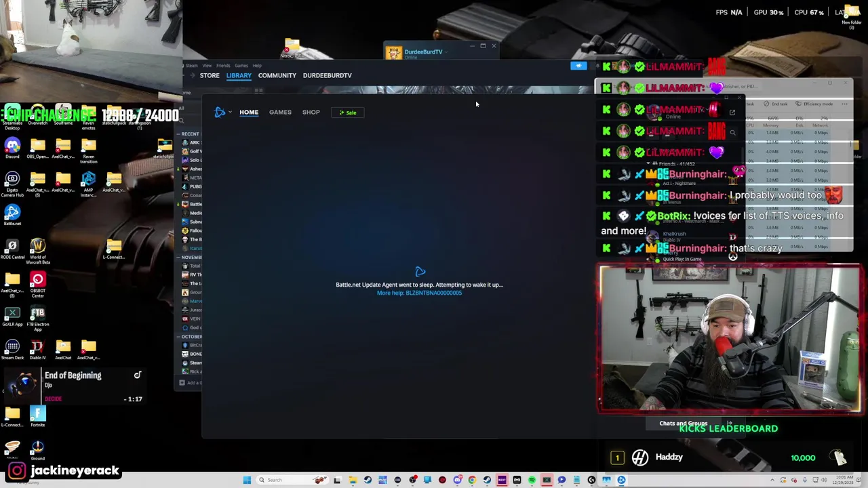The width and height of the screenshot is (868, 488).
Task: Open File Explorer from the taskbar
Action: (353, 480)
